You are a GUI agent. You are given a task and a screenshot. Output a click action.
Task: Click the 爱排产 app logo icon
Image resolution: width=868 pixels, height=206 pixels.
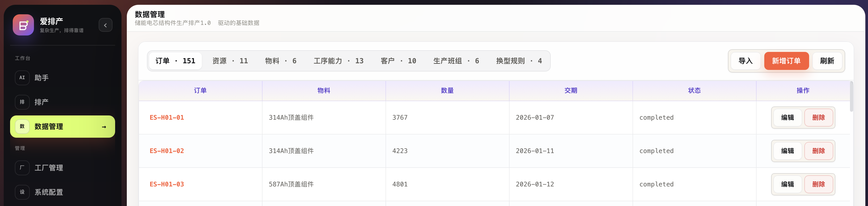[23, 25]
